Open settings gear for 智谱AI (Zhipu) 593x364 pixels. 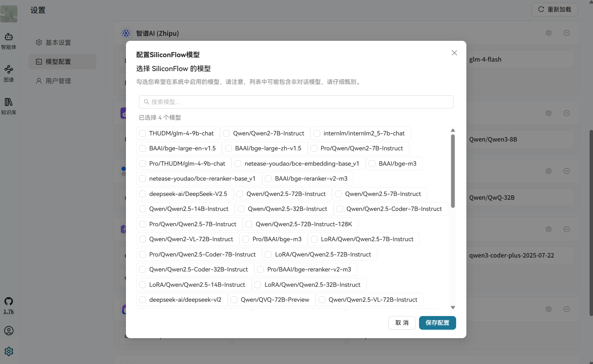(549, 33)
